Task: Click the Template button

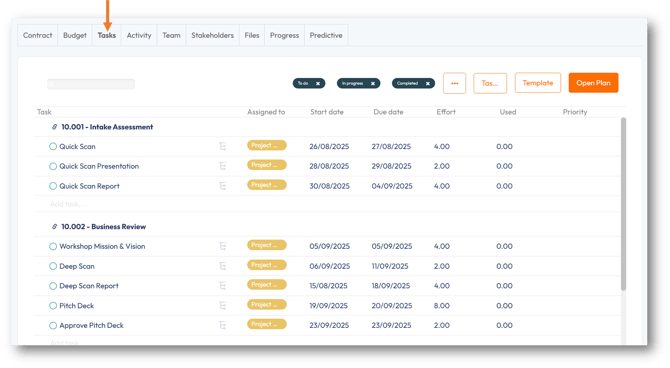Action: click(538, 83)
